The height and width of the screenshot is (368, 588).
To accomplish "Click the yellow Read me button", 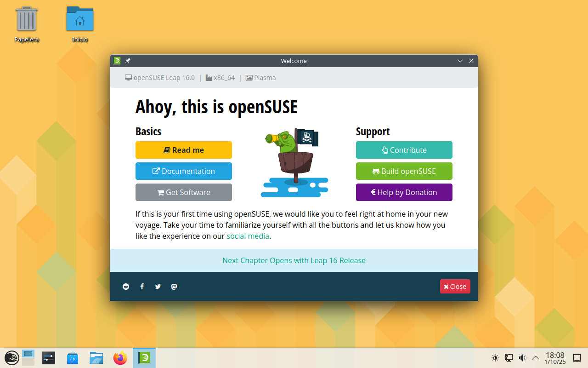I will 184,150.
